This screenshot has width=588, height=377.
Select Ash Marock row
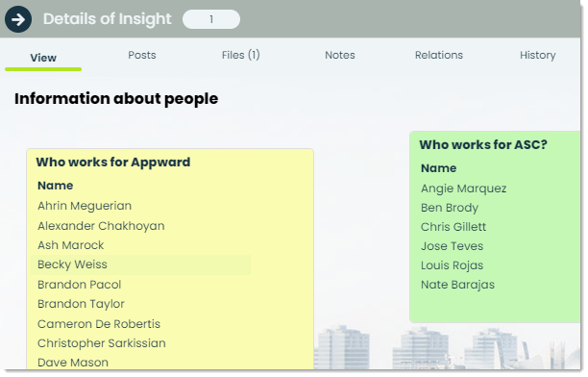tap(140, 245)
